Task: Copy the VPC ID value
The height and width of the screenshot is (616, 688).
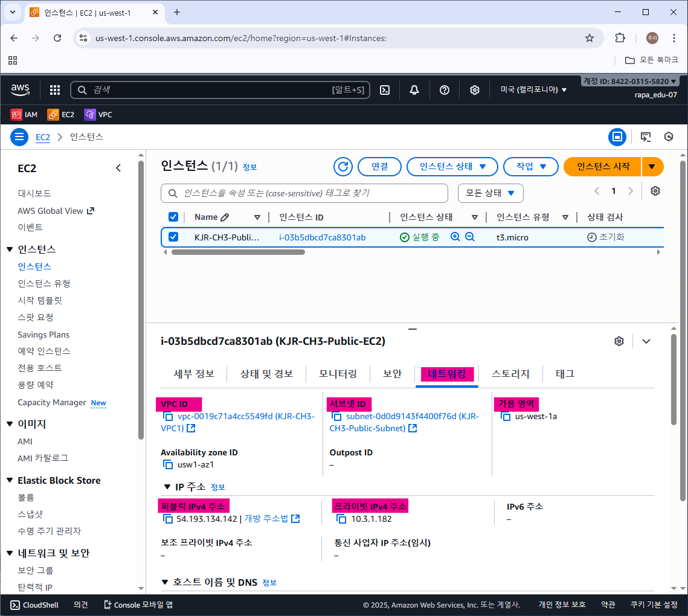Action: [167, 416]
